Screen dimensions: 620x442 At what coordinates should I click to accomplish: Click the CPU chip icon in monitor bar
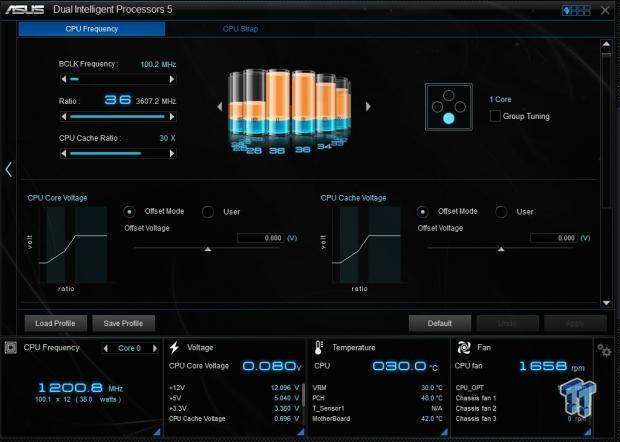click(11, 348)
